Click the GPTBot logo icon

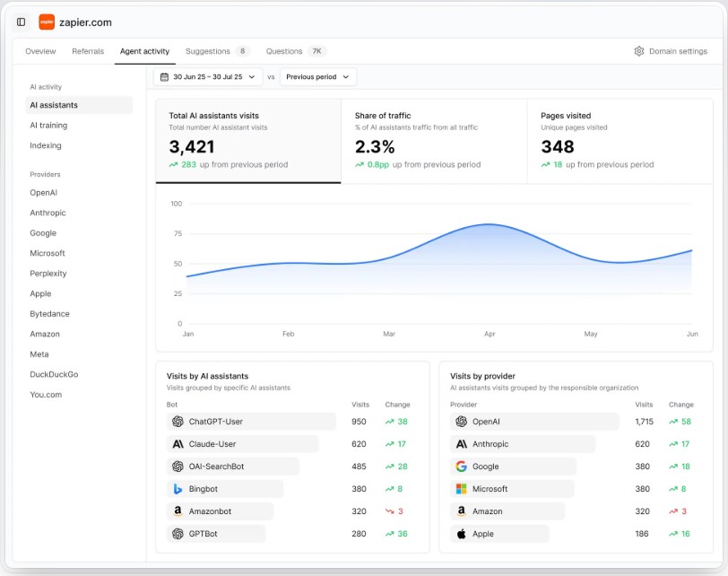tap(178, 534)
